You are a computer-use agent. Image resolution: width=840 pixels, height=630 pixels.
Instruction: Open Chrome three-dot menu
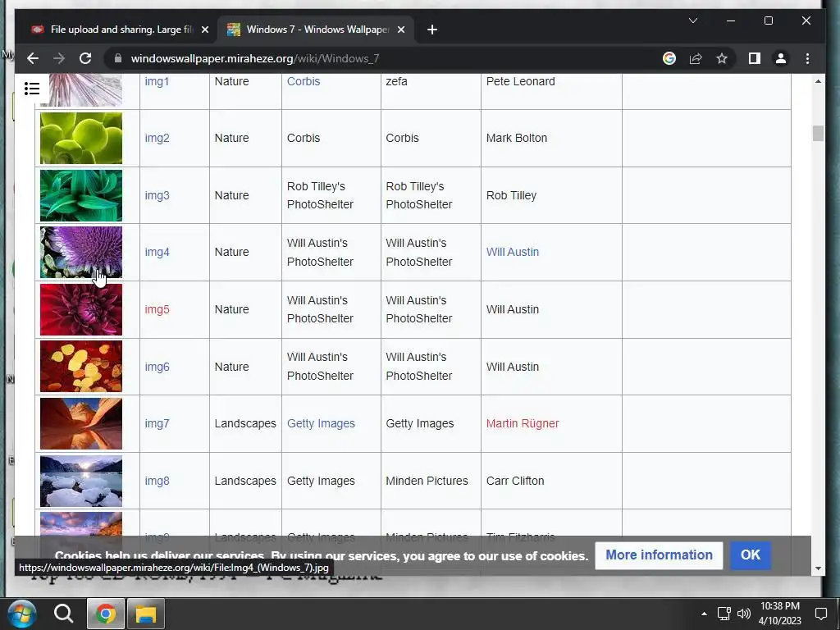coord(807,58)
